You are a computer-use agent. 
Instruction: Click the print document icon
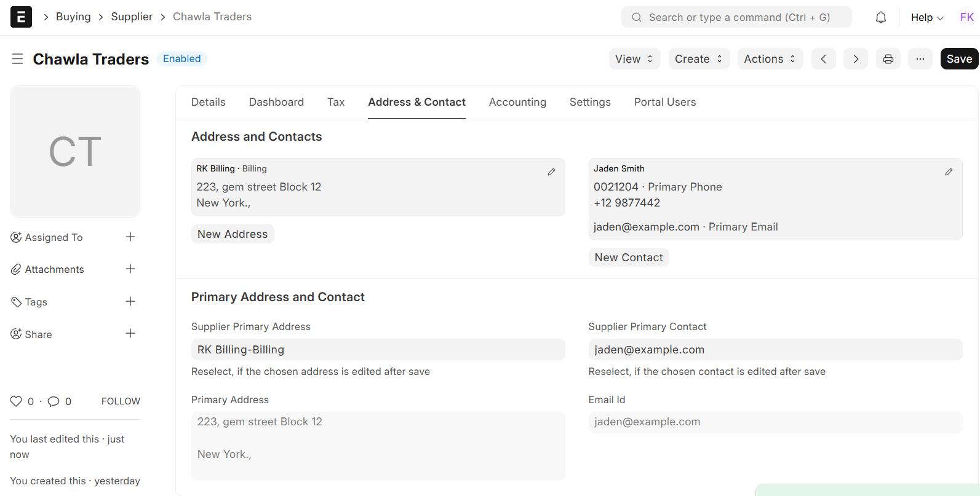pos(888,59)
